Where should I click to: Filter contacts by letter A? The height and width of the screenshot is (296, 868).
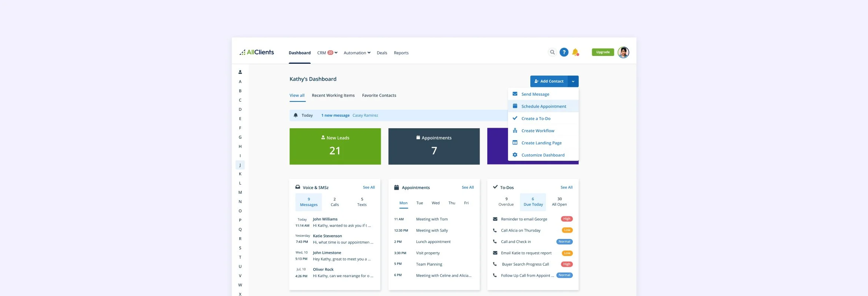(x=240, y=82)
